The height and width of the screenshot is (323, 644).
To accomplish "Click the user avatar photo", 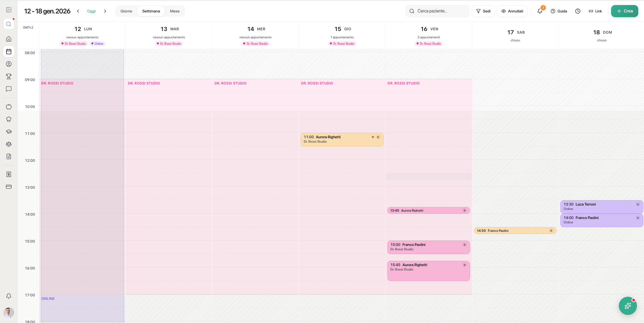I will click(x=9, y=313).
